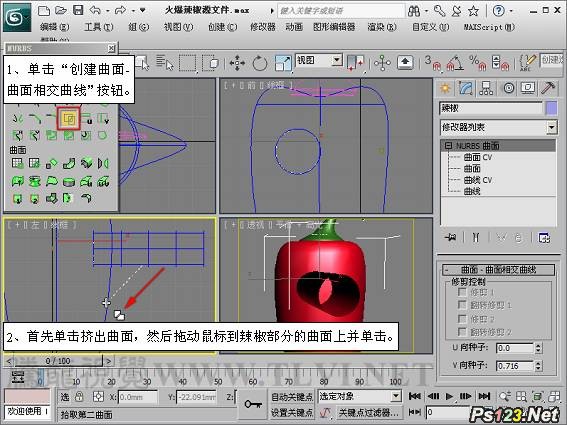Click the 0 / 100 time slider
Image resolution: width=567 pixels, height=425 pixels.
click(x=58, y=361)
